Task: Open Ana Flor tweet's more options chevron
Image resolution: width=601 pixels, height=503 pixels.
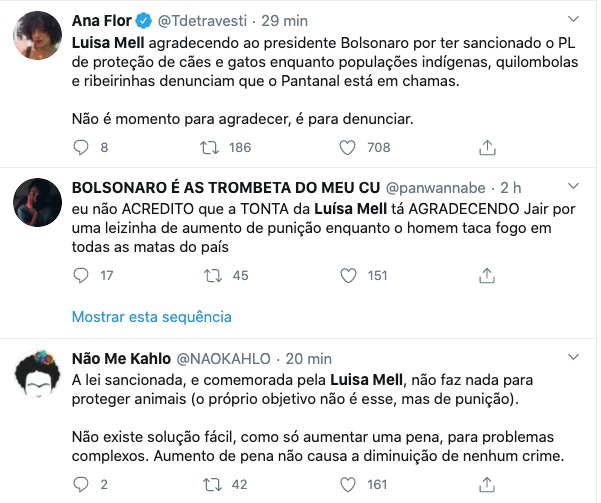Action: coord(573,20)
